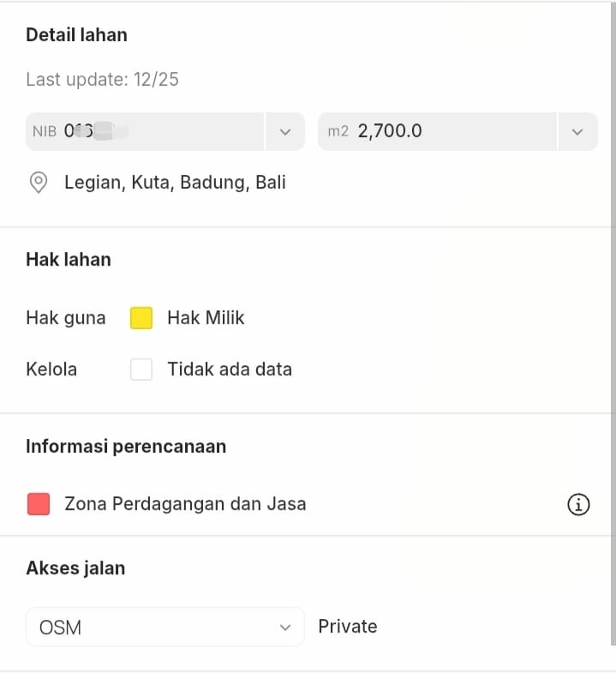Click the location pin icon
The width and height of the screenshot is (616, 673).
(38, 183)
